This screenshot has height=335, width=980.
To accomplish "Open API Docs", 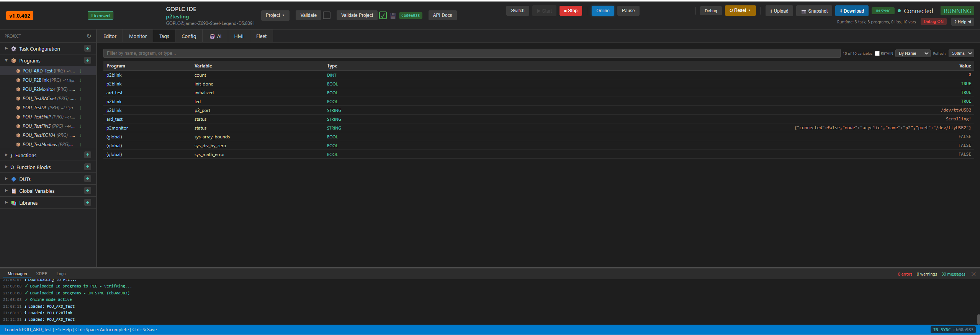I will (442, 15).
